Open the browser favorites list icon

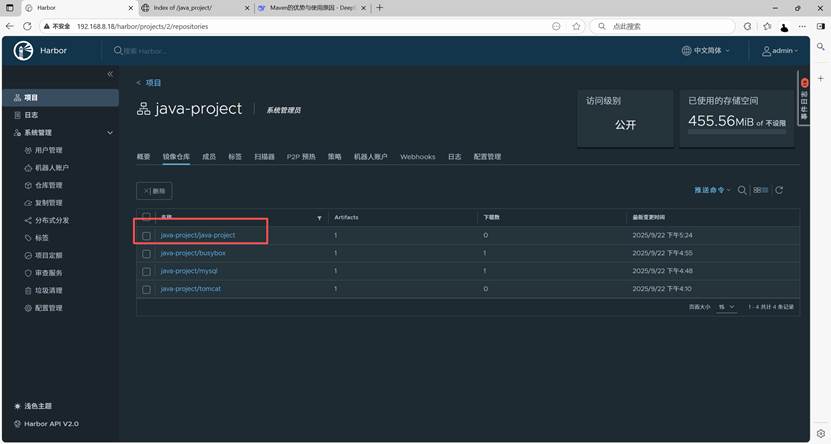[767, 26]
